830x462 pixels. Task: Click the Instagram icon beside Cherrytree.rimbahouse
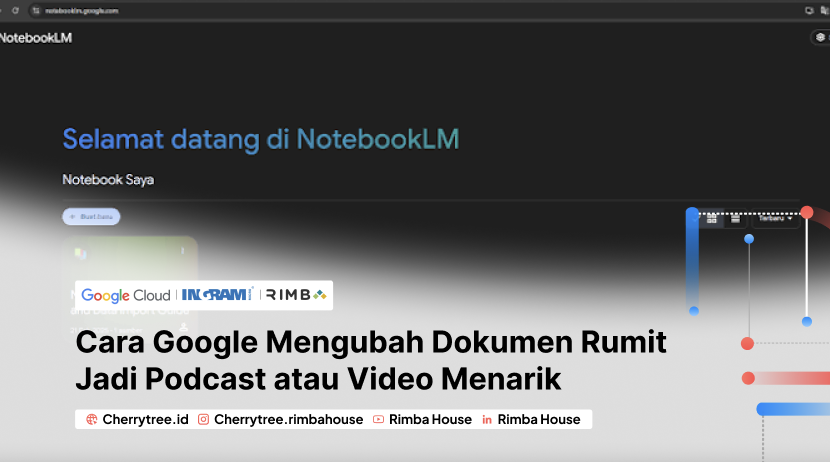click(203, 420)
